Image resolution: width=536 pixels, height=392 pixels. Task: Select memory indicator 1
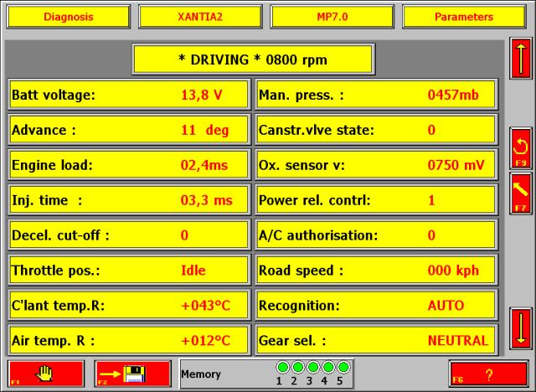[x=283, y=368]
